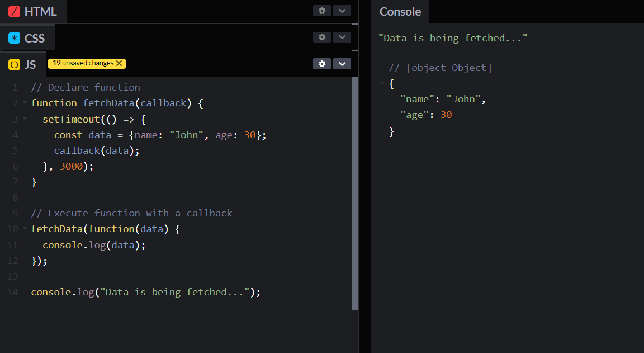Fold the setTimeout block at line 3

(x=25, y=119)
